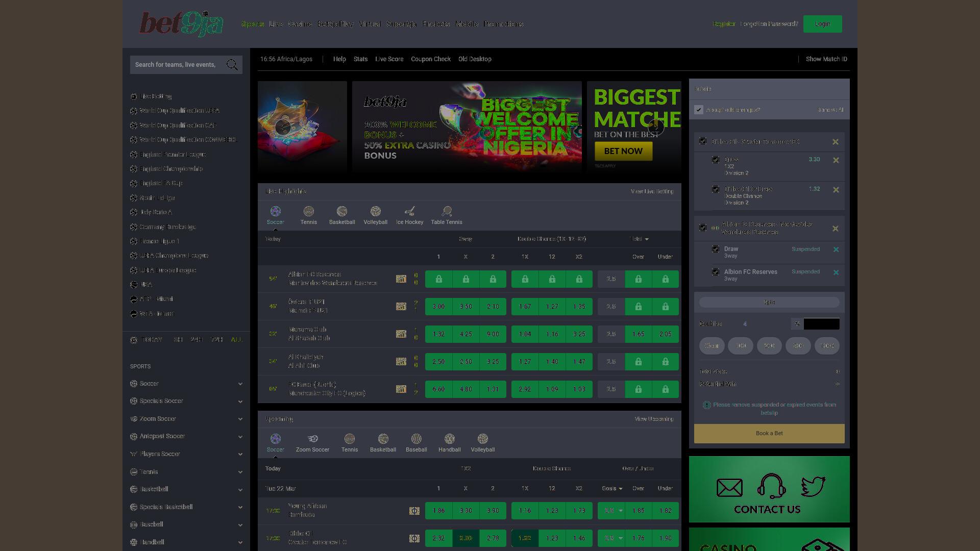Remove Double Chance 1.32 selection from betslip
The height and width of the screenshot is (551, 980).
tap(836, 190)
